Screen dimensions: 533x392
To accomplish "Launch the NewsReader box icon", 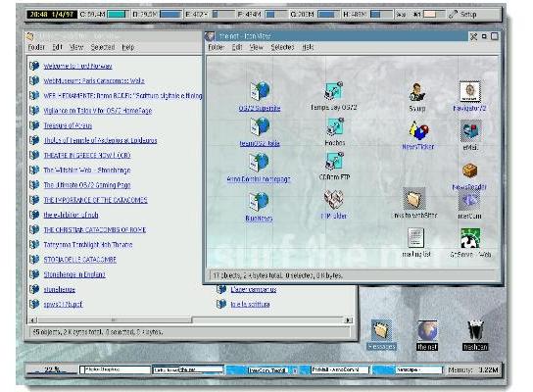I will (469, 170).
